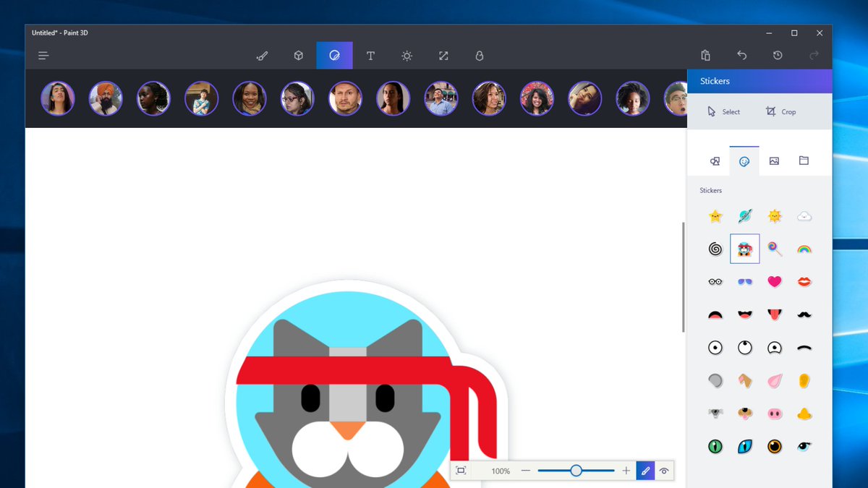This screenshot has height=488, width=868.
Task: Open Remix 3D community
Action: tap(480, 56)
